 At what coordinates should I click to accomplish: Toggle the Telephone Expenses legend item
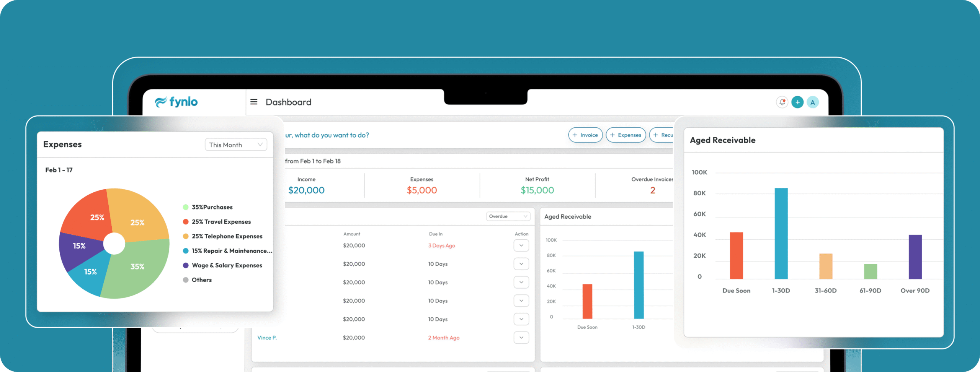point(227,236)
